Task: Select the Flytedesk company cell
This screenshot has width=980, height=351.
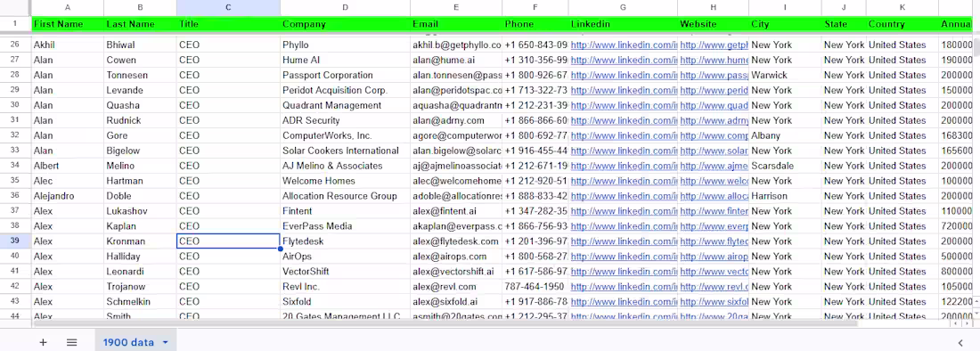Action: (x=345, y=241)
